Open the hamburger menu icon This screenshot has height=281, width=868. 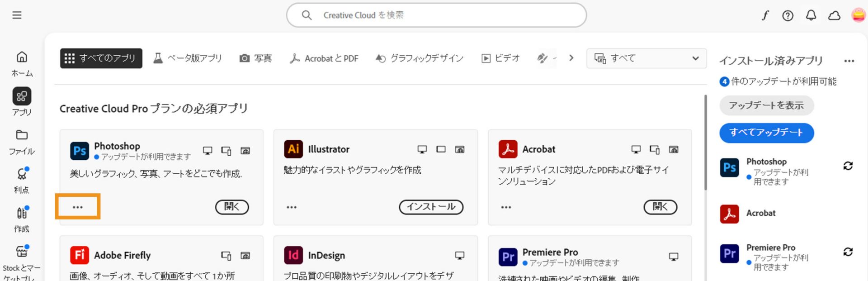click(x=17, y=15)
